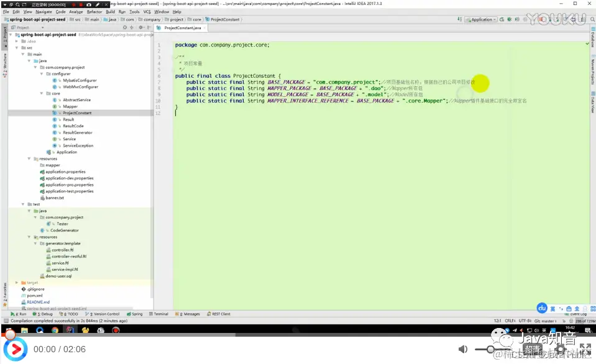This screenshot has width=596, height=364.
Task: Open the Tools menu
Action: (134, 12)
